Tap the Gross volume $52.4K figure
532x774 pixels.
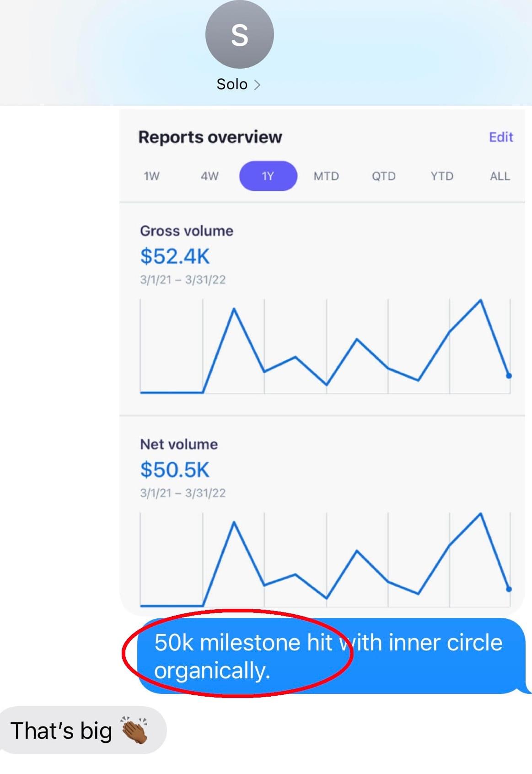click(x=175, y=256)
